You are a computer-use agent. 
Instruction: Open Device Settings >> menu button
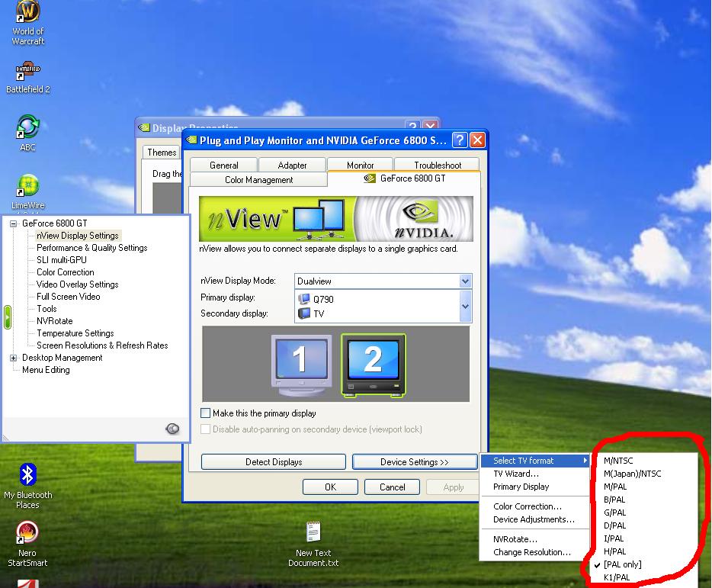(x=415, y=461)
